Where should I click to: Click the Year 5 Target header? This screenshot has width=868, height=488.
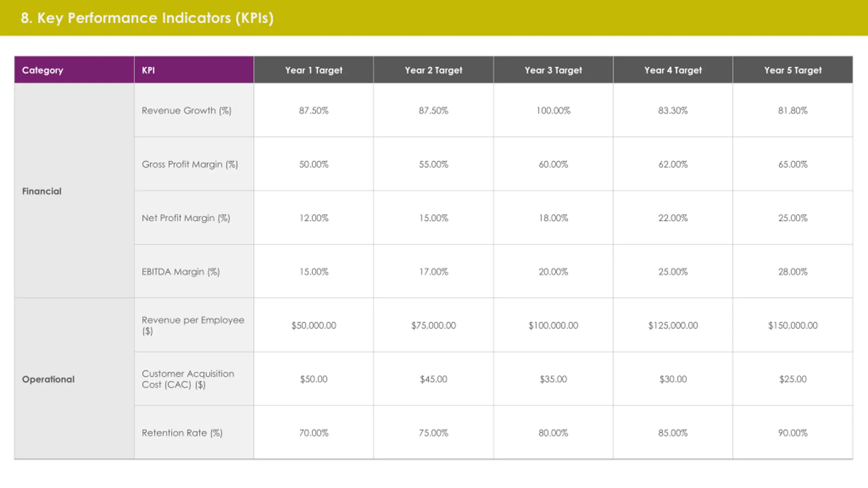click(x=793, y=70)
